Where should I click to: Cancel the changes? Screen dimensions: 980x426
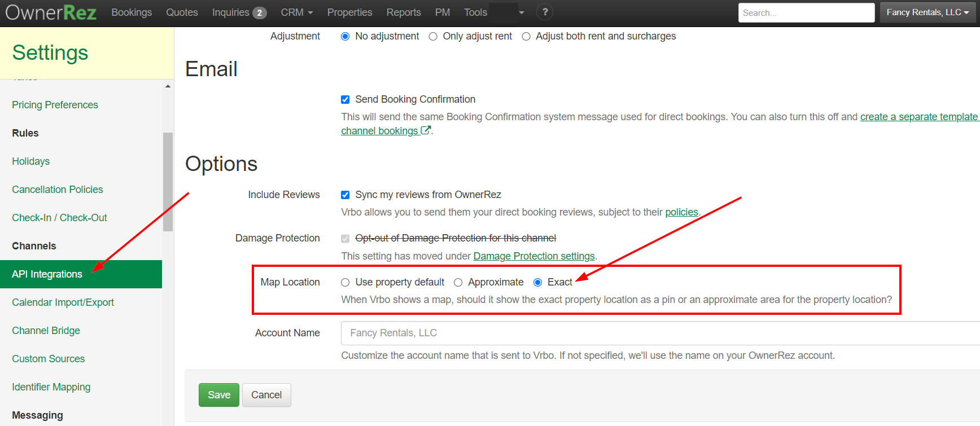point(266,395)
